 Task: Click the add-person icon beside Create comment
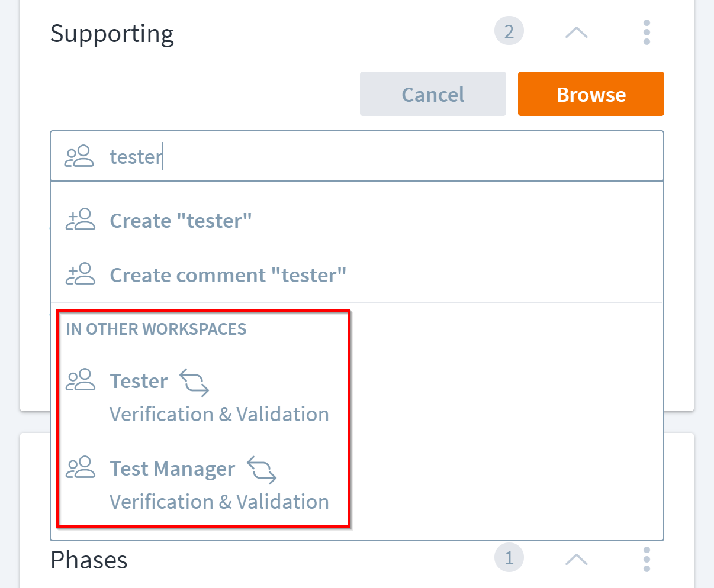pyautogui.click(x=81, y=274)
